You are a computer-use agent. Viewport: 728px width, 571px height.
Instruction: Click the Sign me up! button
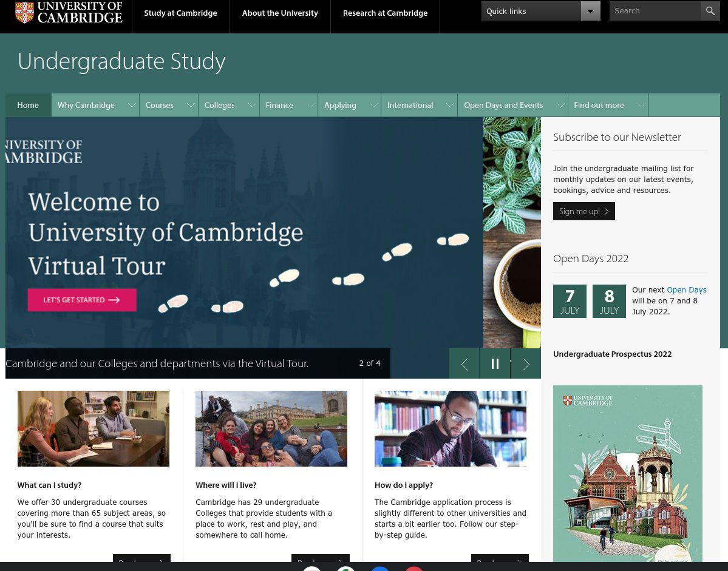coord(583,211)
